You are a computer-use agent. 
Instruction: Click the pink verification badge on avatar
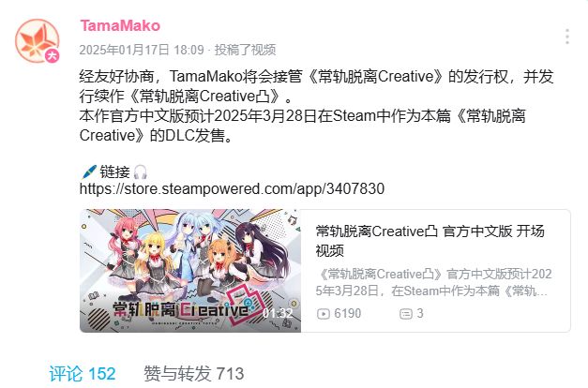[x=53, y=56]
